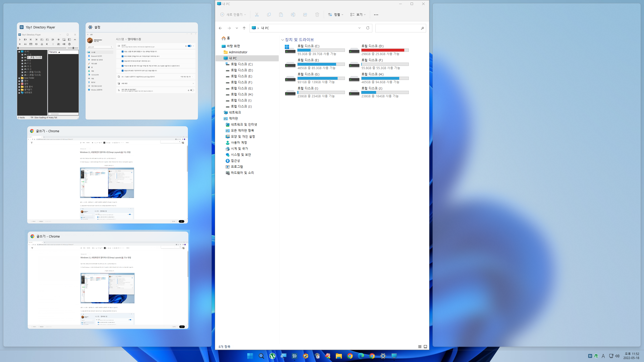644x362 pixels.
Task: Switch to details view icon in status bar
Action: 420,346
